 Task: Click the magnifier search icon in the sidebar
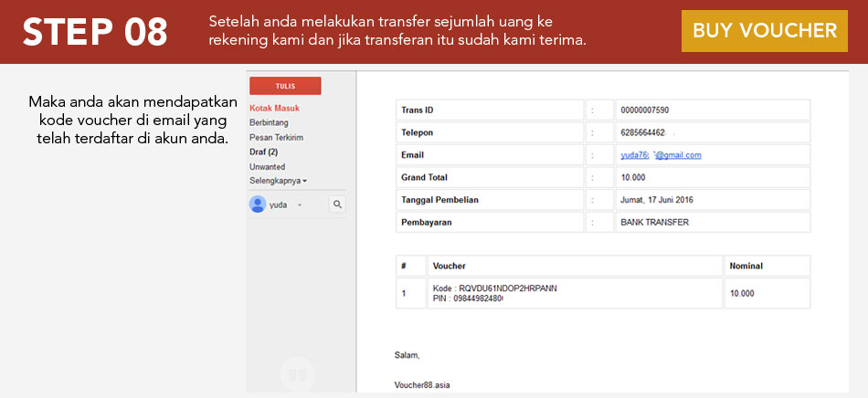336,204
